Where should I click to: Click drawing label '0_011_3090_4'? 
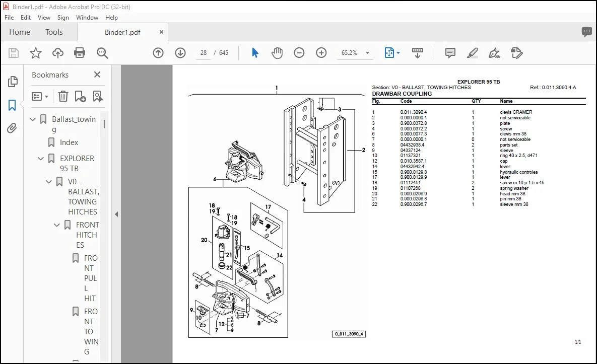[x=349, y=334]
